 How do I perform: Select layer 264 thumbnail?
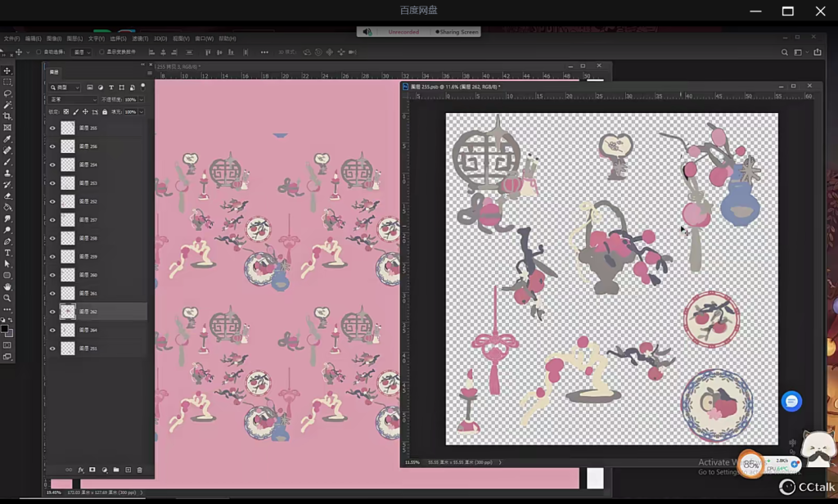tap(68, 330)
